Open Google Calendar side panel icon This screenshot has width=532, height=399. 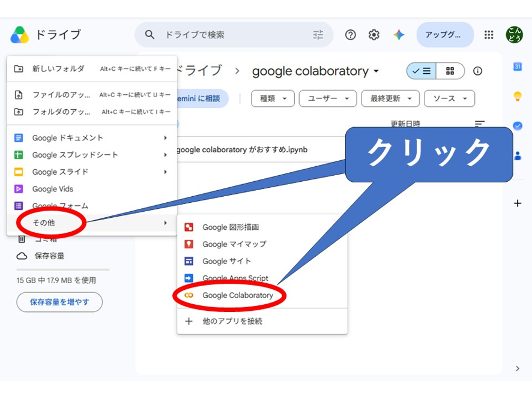(518, 67)
